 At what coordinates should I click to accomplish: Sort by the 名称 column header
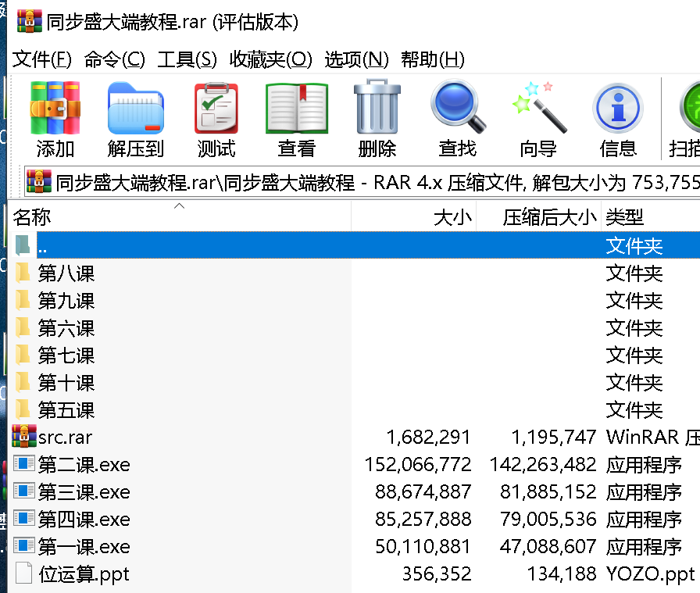(180, 217)
